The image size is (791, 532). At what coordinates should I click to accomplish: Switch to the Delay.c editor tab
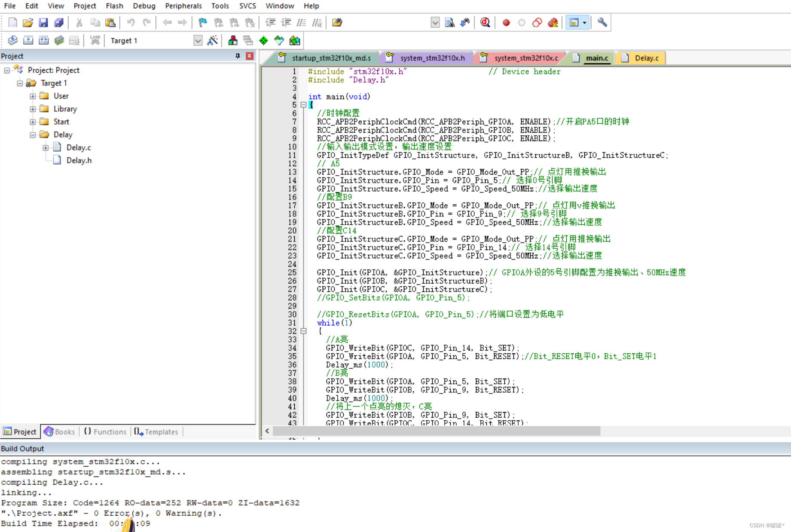[641, 58]
